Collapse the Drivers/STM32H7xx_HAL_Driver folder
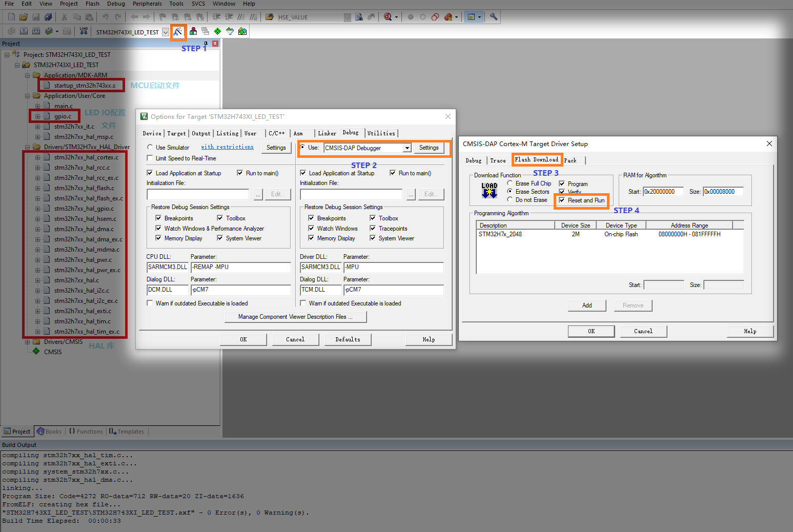This screenshot has height=532, width=793. pyautogui.click(x=27, y=147)
